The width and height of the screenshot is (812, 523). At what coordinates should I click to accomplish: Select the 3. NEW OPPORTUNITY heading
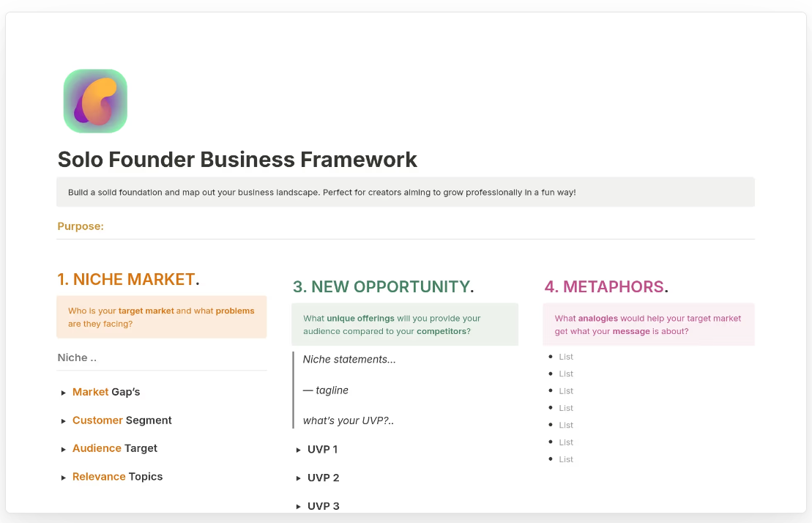point(382,286)
